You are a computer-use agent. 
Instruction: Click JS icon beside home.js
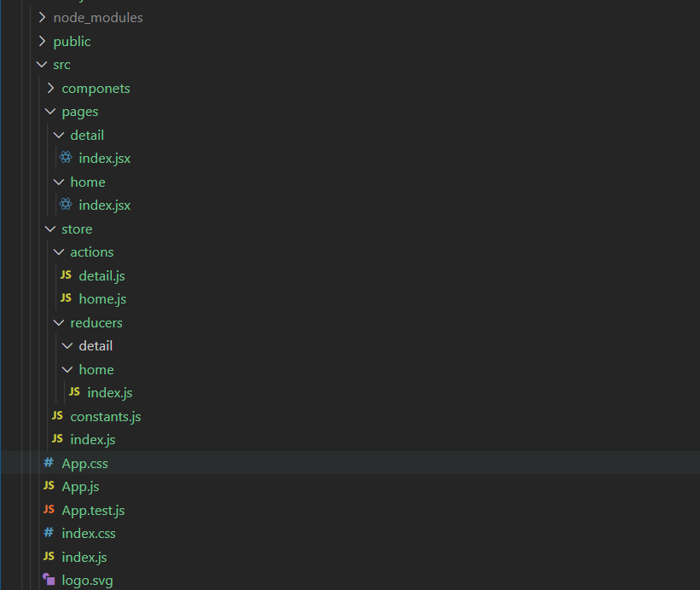66,298
